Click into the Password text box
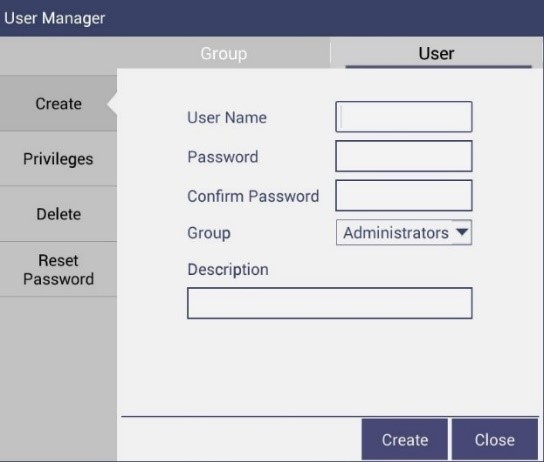The height and width of the screenshot is (462, 544). point(404,156)
